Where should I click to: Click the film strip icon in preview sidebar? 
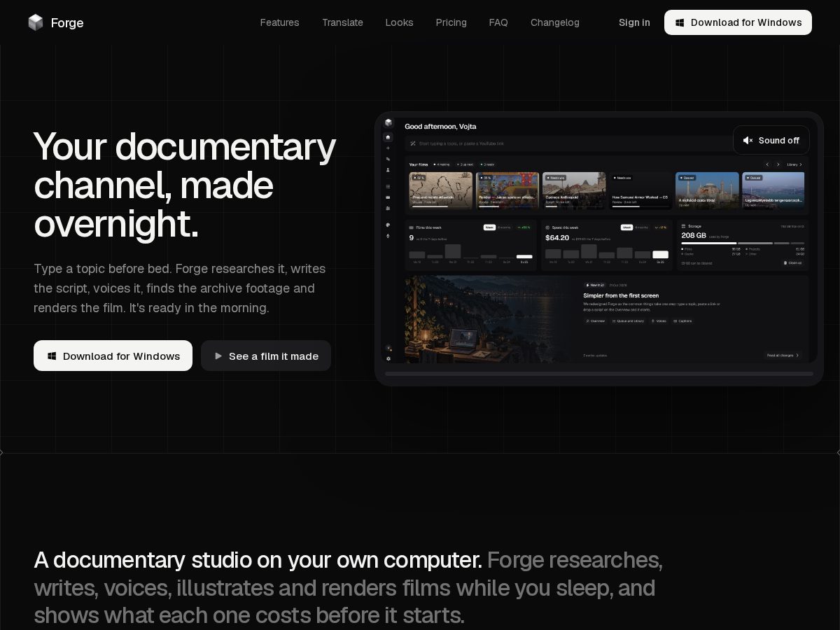(388, 197)
